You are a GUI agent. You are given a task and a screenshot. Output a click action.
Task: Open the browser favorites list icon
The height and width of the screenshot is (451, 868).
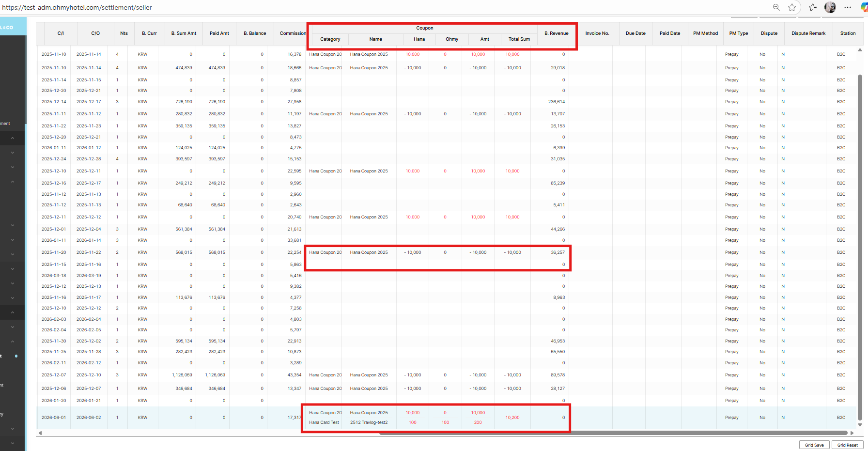813,7
